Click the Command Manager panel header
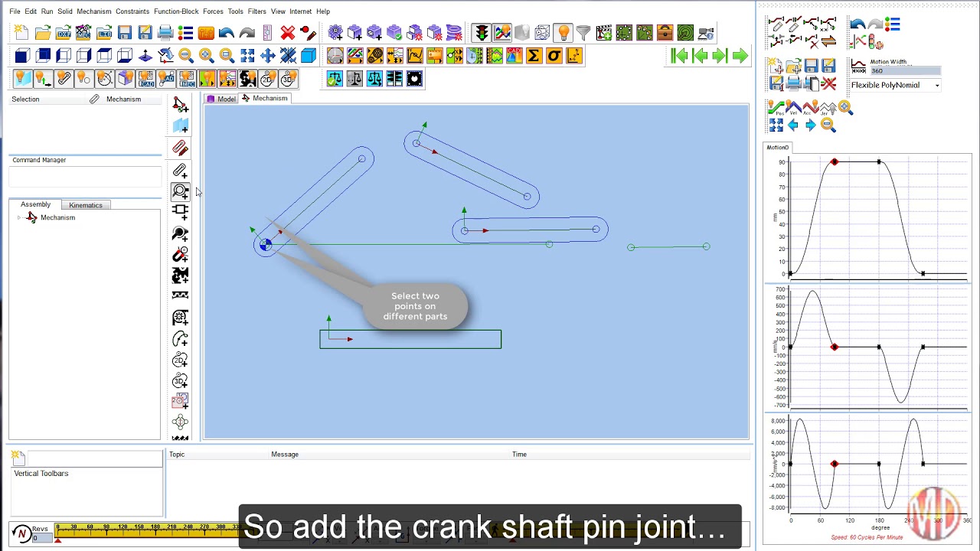Viewport: 980px width, 551px height. click(x=39, y=160)
